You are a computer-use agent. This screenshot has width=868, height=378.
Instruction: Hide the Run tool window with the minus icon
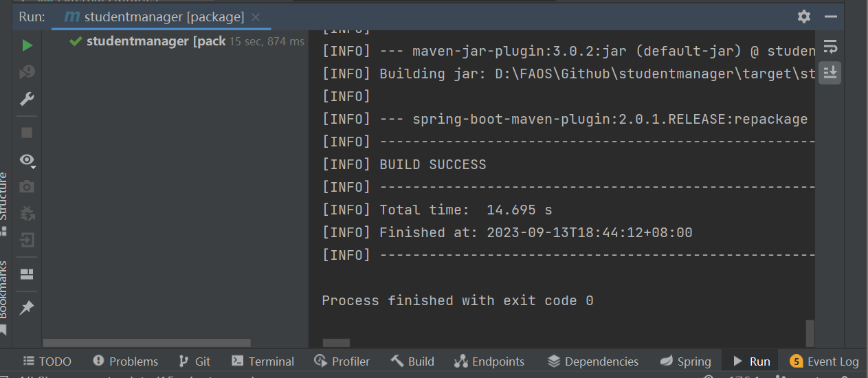pos(831,16)
